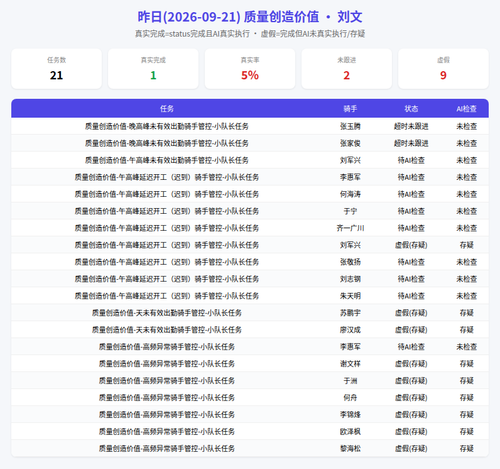Click 存疑 cell in 黎海松's row

pos(466,449)
